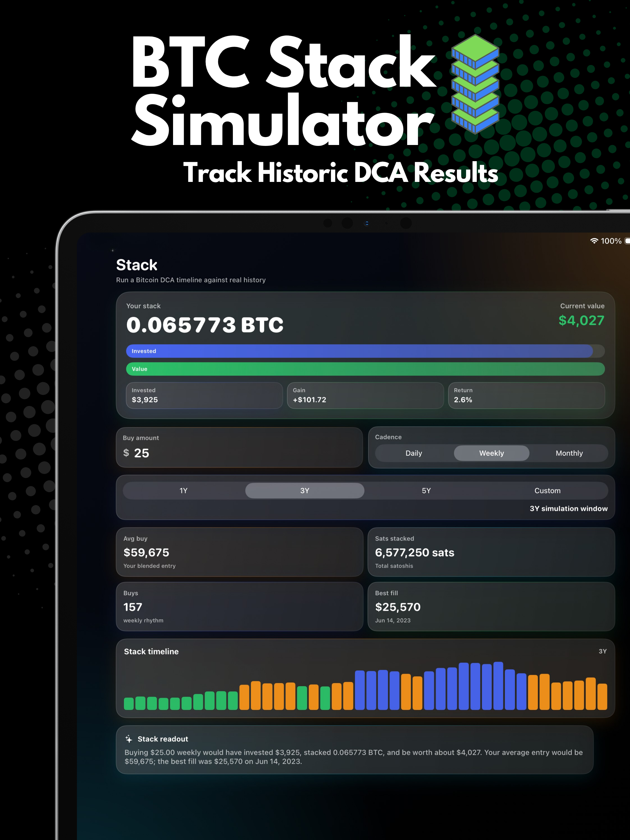Open the Best fill $25,570 card
This screenshot has height=840, width=630.
click(x=491, y=606)
